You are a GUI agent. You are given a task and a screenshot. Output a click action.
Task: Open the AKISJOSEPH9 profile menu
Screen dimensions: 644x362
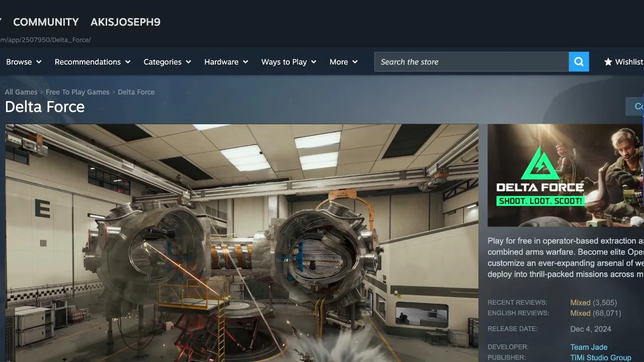click(125, 22)
